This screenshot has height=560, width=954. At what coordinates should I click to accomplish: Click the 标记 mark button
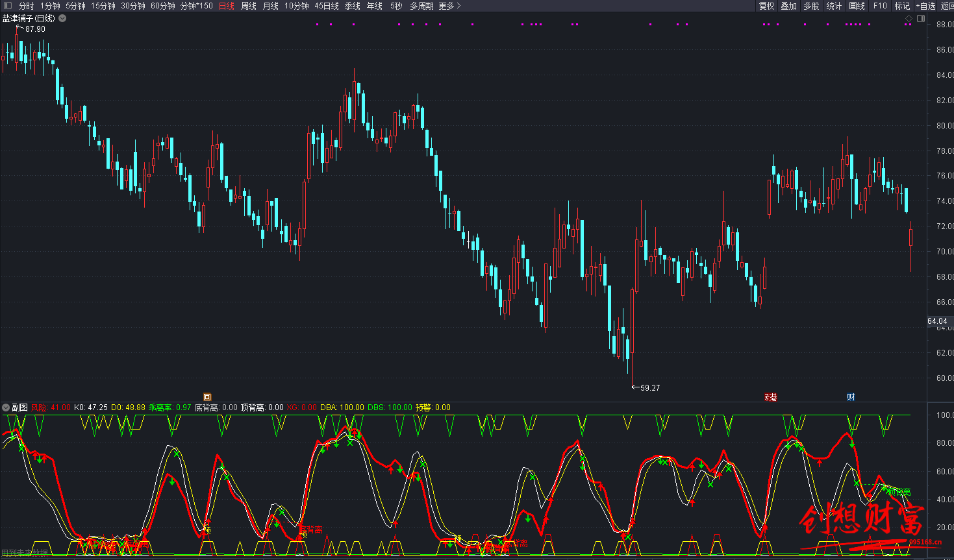(903, 6)
